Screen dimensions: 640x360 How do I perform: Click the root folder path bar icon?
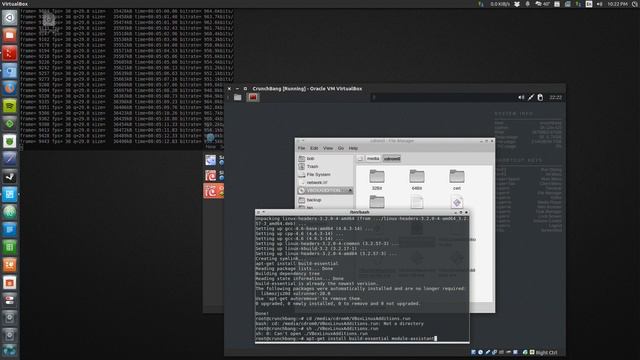[360, 158]
